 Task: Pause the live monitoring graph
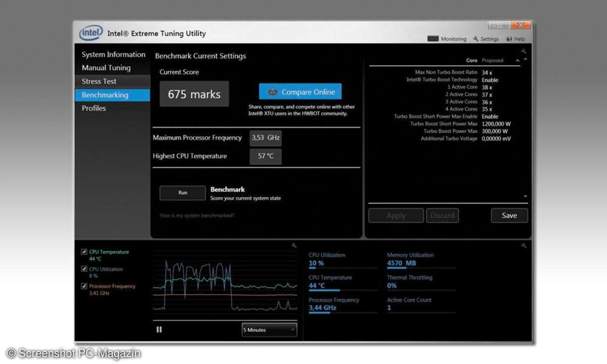coord(159,330)
